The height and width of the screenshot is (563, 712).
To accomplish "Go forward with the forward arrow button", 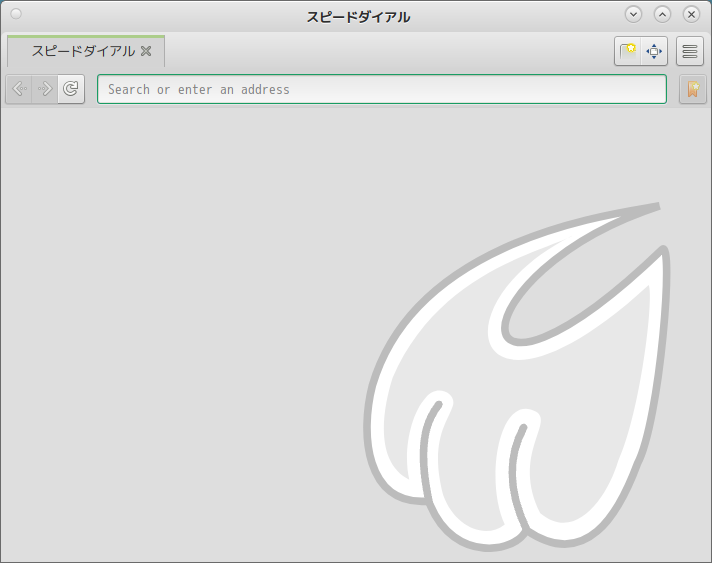I will pyautogui.click(x=44, y=89).
